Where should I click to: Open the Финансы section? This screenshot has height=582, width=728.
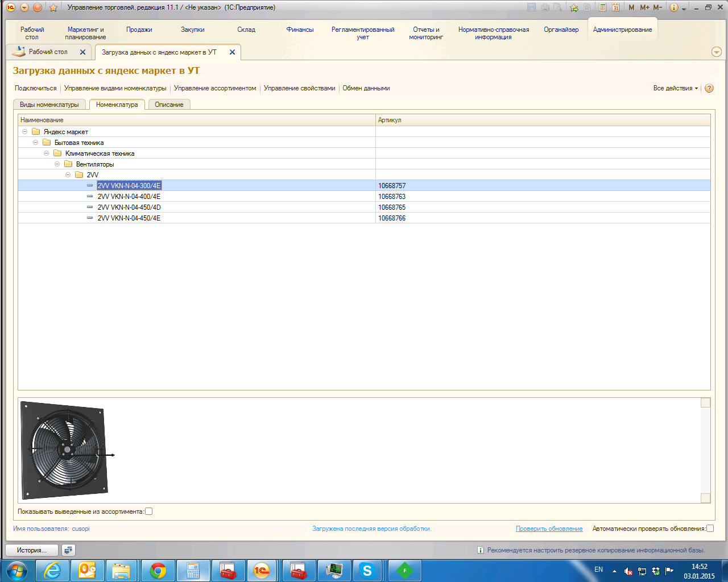coord(300,30)
